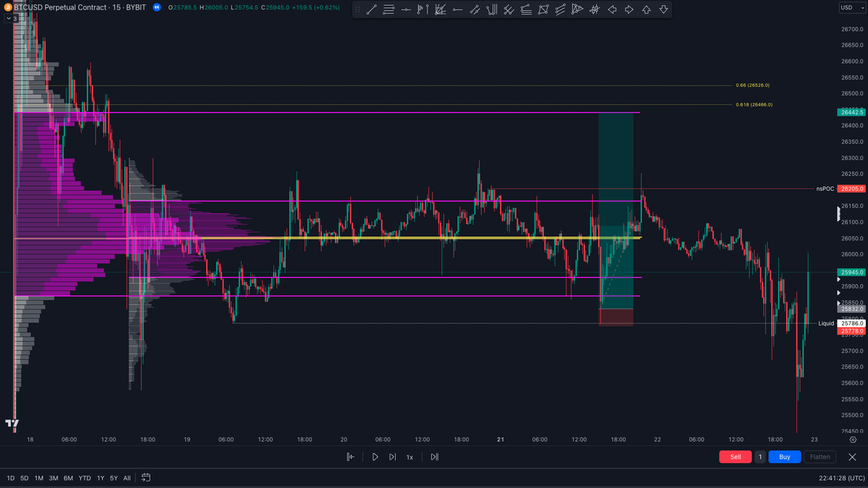Screen dimensions: 868x488
Task: Click the BTCUSD Perpetual Contract symbol title
Action: coord(59,7)
